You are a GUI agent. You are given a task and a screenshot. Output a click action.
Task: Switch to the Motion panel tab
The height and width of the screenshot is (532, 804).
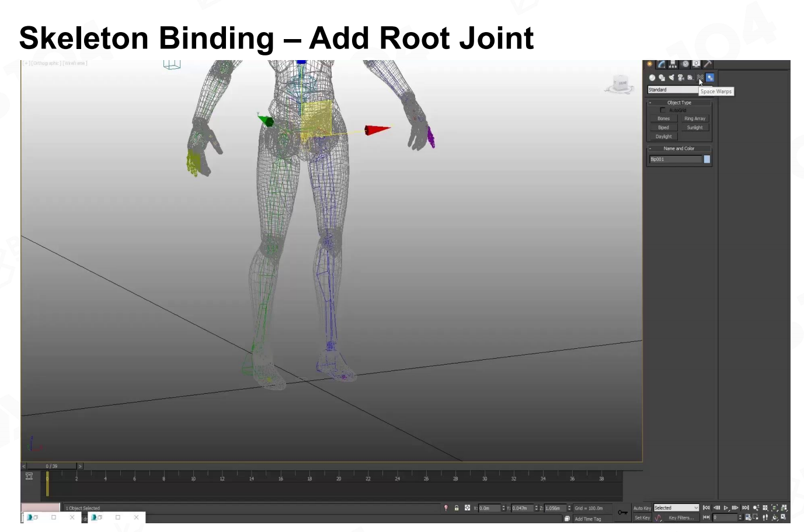pos(685,64)
